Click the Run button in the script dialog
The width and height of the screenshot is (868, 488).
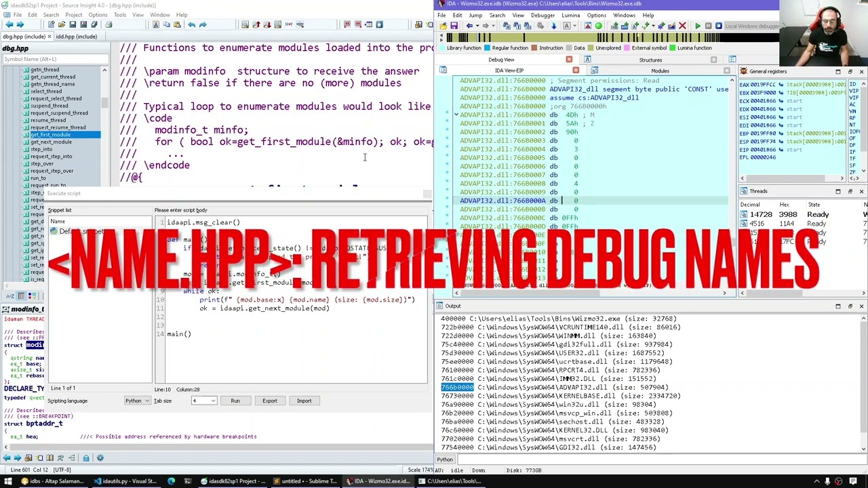[x=235, y=401]
